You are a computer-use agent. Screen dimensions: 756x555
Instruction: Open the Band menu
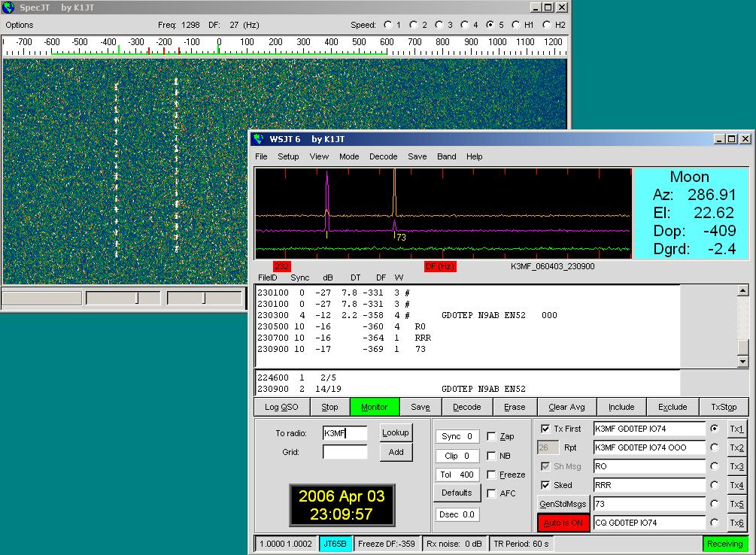(x=446, y=156)
